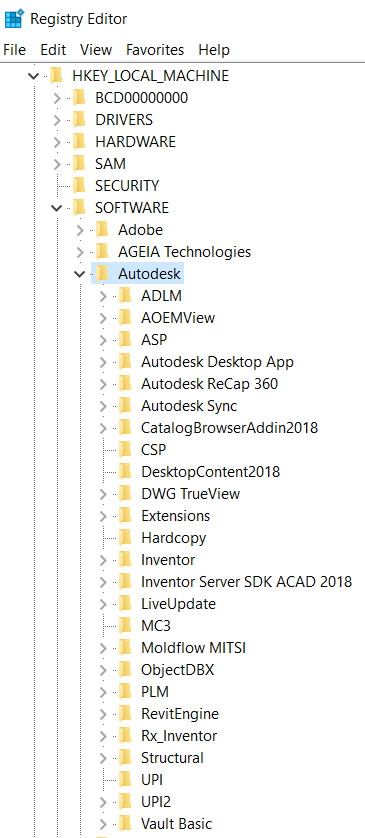Expand the Inventor key
Screen dimensions: 365x838
point(103,560)
